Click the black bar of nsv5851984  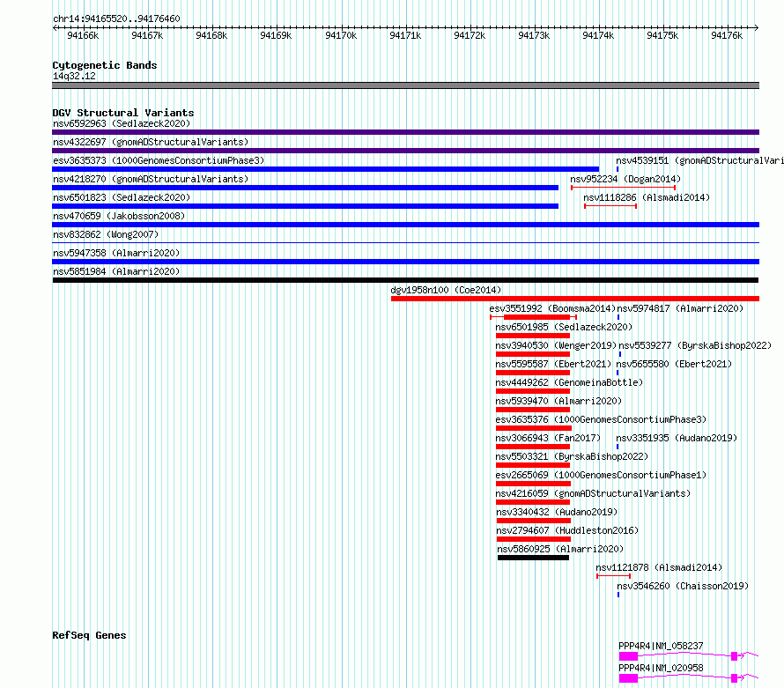[x=405, y=280]
